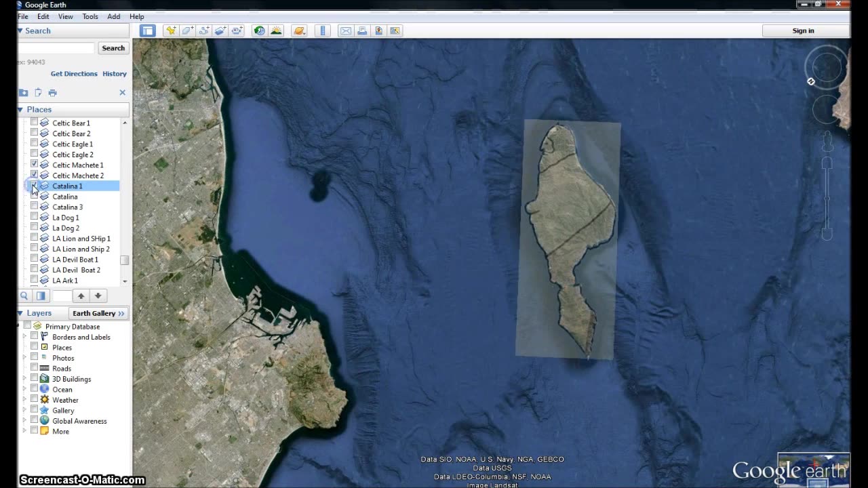
Task: Turn on the Roads layer checkbox
Action: (x=34, y=368)
